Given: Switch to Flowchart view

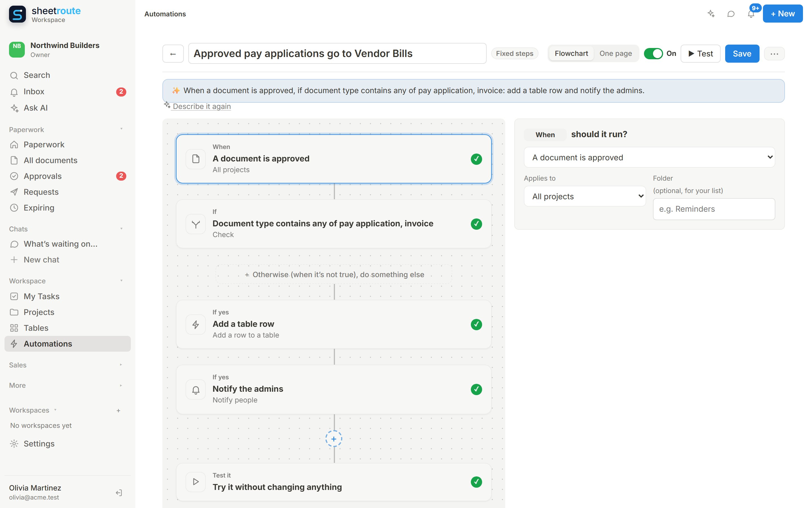Looking at the screenshot, I should pos(571,54).
